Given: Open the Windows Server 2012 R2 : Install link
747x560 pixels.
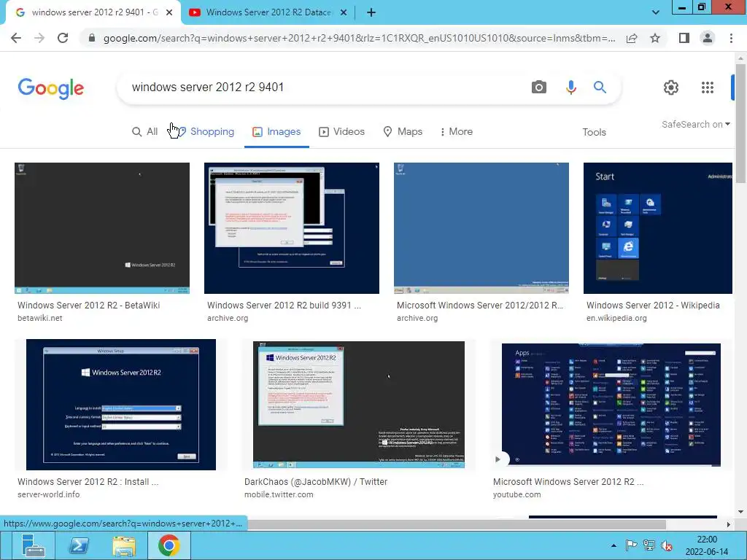Looking at the screenshot, I should tap(88, 481).
